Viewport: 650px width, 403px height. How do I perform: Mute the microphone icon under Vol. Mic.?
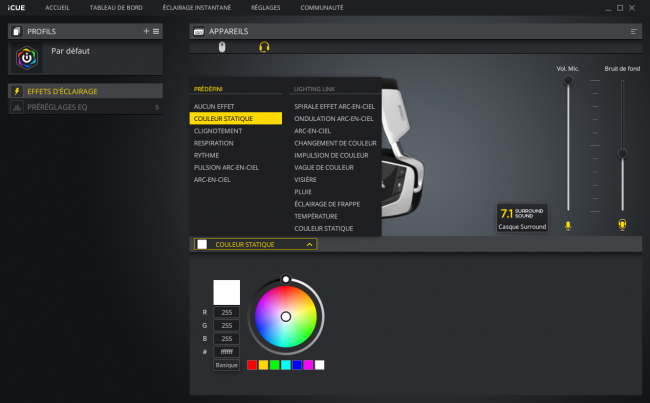(568, 226)
